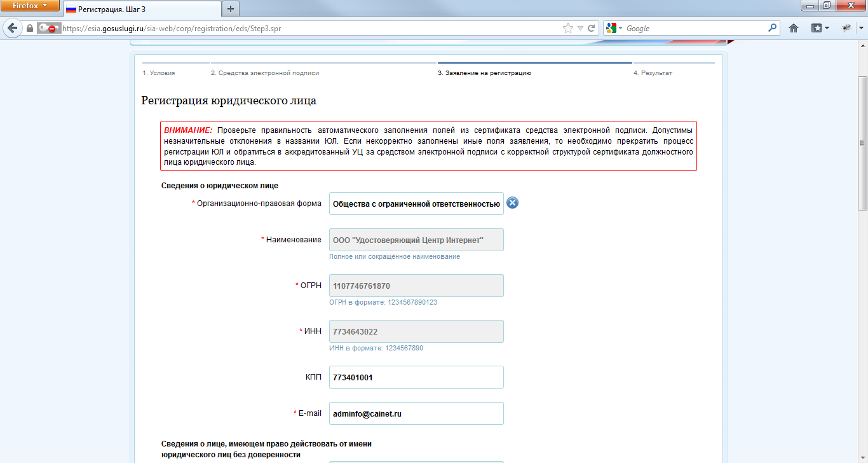The height and width of the screenshot is (463, 868).
Task: Click the magnifier search icon
Action: (x=772, y=28)
